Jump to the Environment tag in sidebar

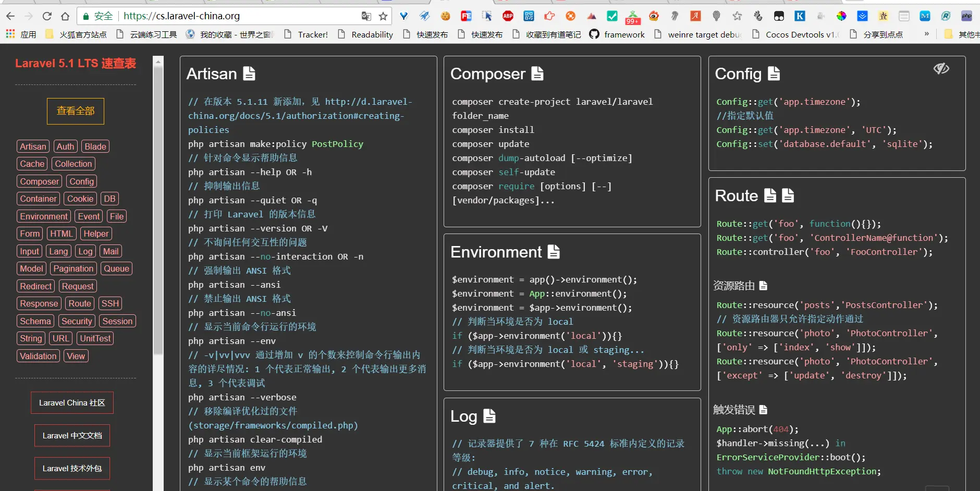pyautogui.click(x=44, y=216)
